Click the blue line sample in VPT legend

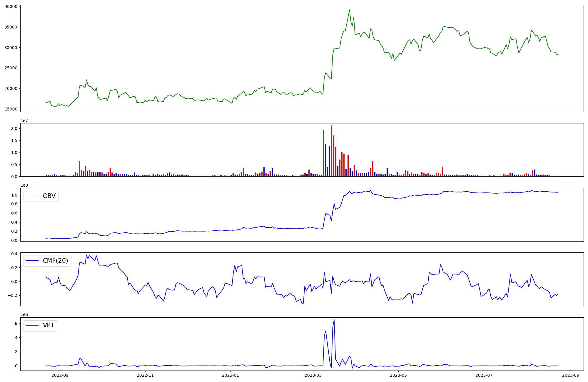click(x=32, y=326)
